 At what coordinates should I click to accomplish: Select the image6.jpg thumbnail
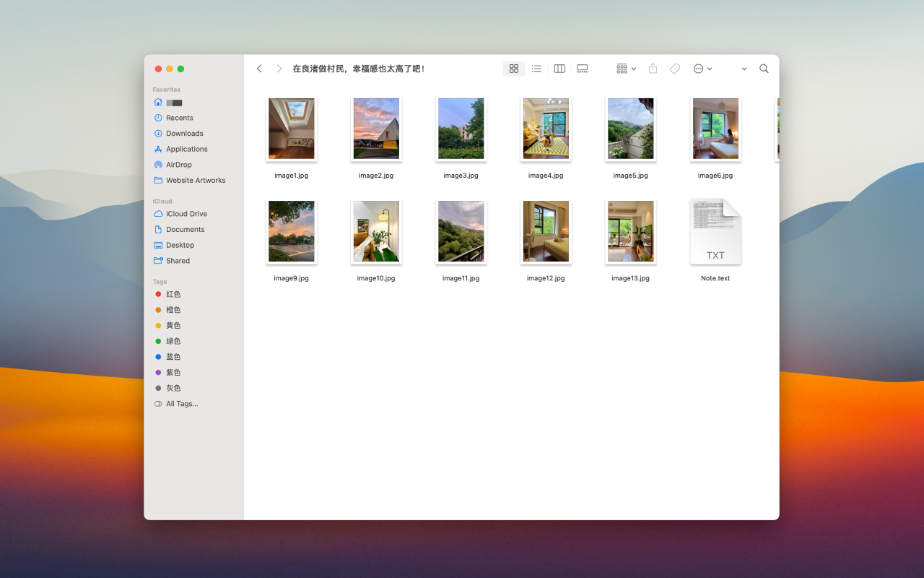pyautogui.click(x=715, y=129)
